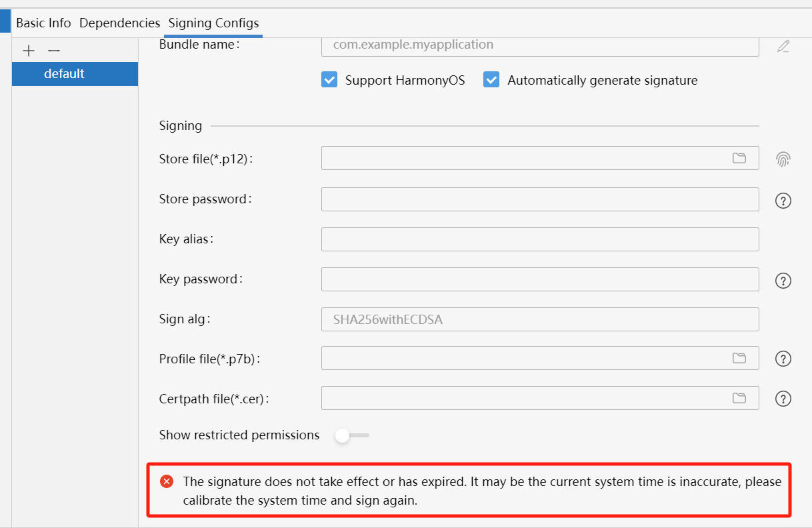The width and height of the screenshot is (812, 528).
Task: Switch to the Dependencies tab
Action: click(120, 23)
